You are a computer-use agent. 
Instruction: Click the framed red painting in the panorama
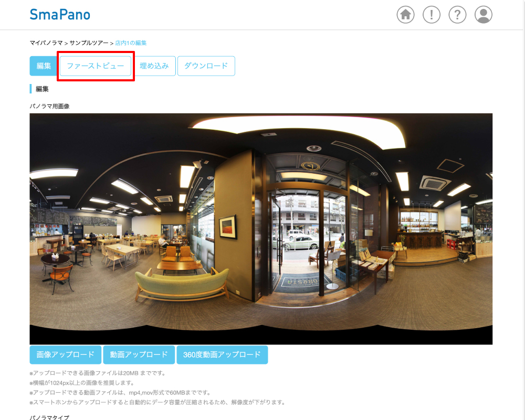pyautogui.click(x=228, y=226)
